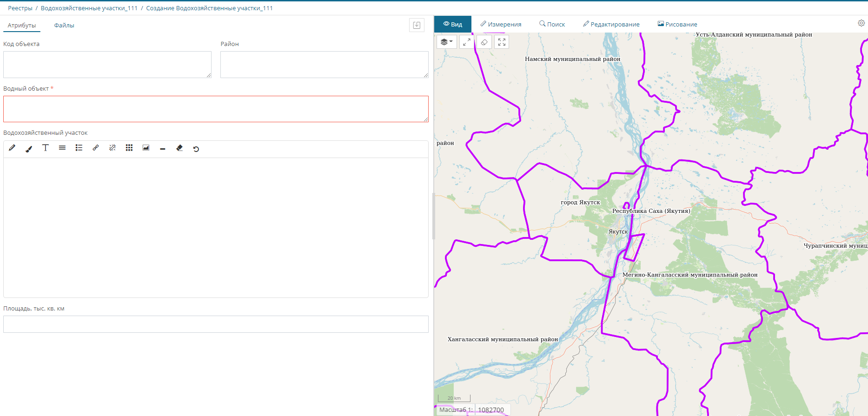Open the paragraph alignment menu
The image size is (868, 416).
62,148
